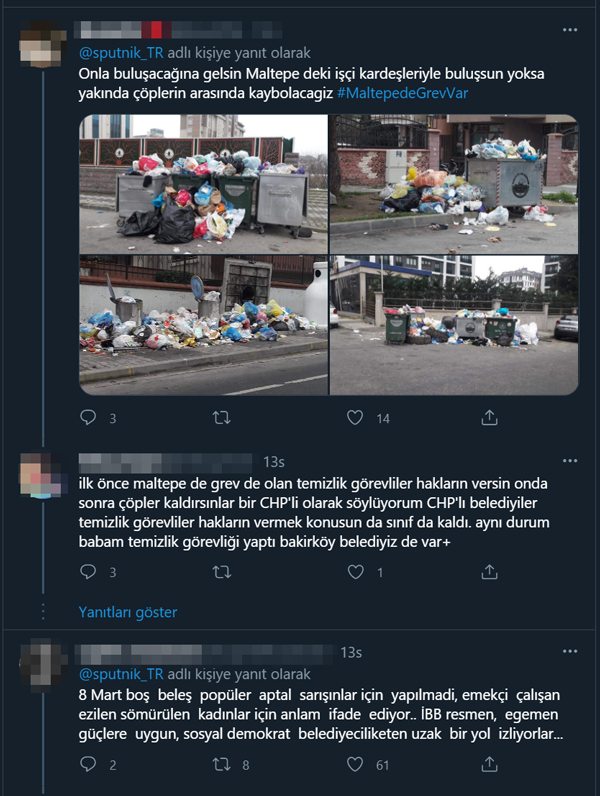
Task: Retweet the CHP belediyeler tweet
Action: 221,572
